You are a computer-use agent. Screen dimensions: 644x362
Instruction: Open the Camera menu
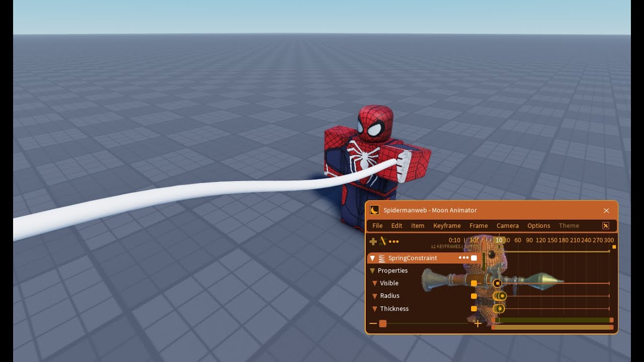(508, 226)
